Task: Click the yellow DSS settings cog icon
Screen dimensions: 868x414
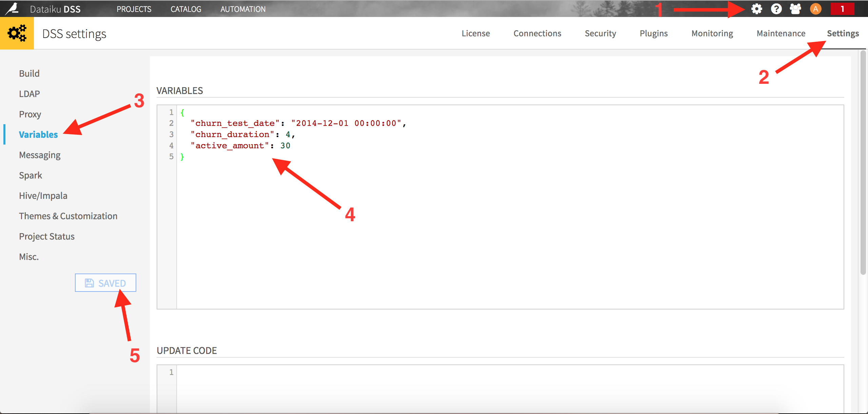Action: tap(17, 33)
